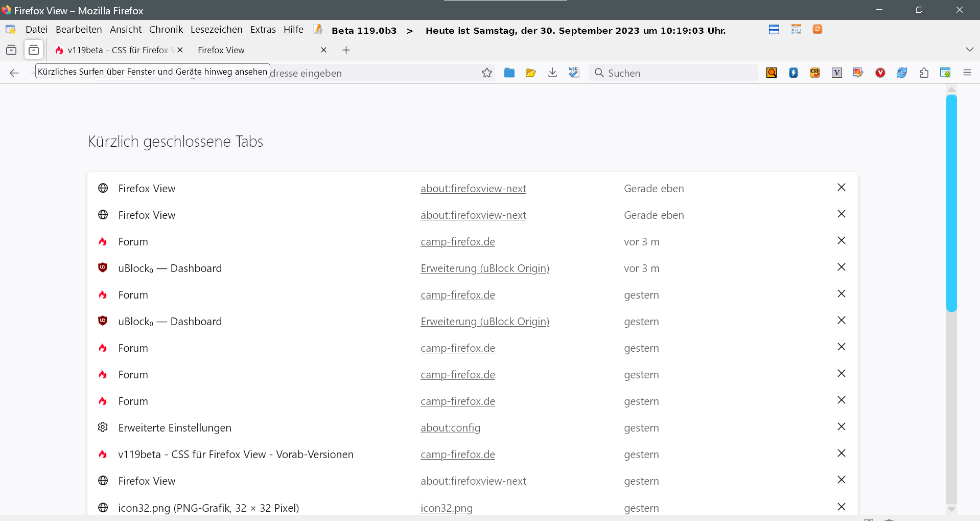This screenshot has width=980, height=521.
Task: Click the red circle V extension icon
Action: 880,73
